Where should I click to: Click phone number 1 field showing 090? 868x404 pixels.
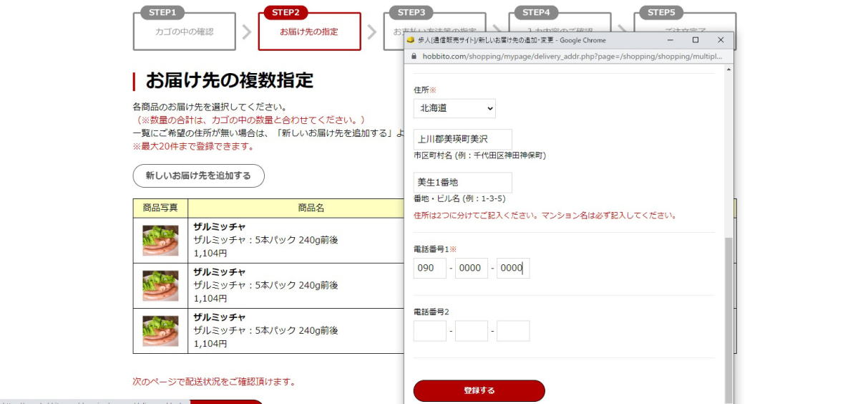click(430, 268)
